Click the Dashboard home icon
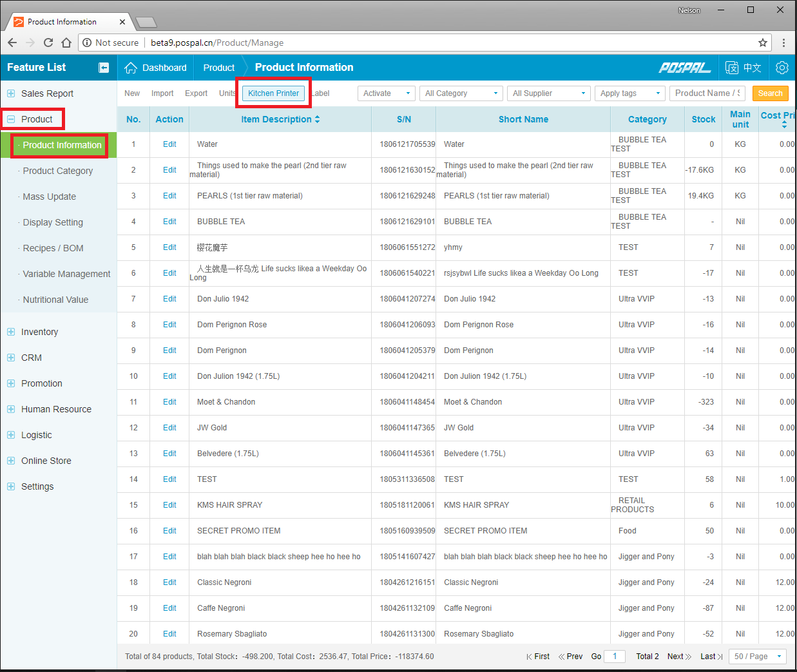Viewport: 797px width, 672px height. pyautogui.click(x=131, y=68)
